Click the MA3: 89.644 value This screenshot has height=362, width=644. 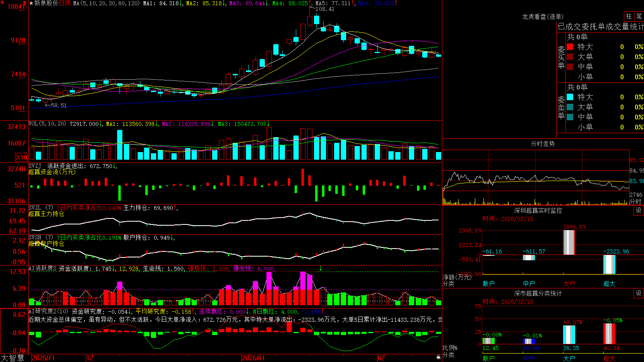247,3
